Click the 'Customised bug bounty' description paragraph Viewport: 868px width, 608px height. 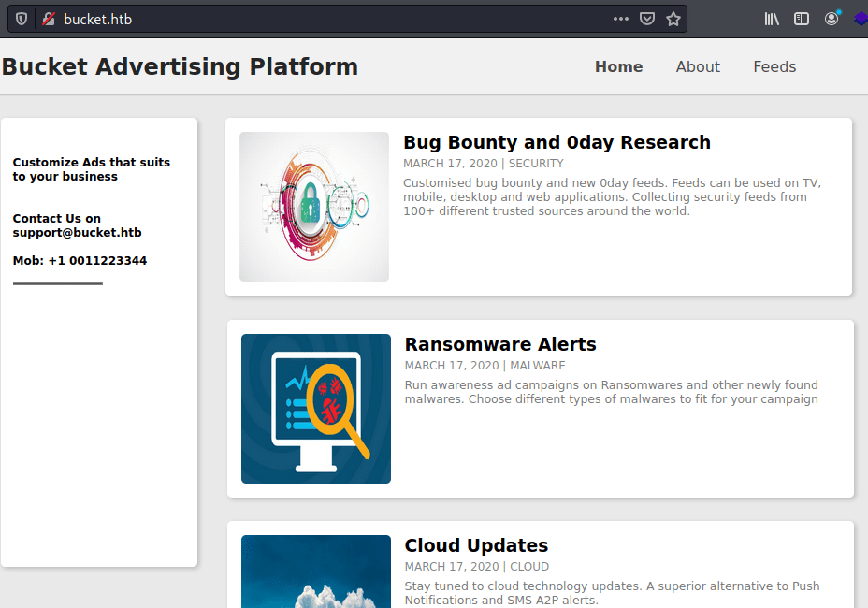(x=613, y=197)
